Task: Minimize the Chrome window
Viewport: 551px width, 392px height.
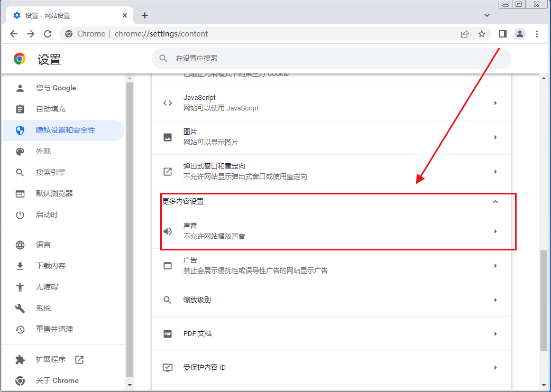Action: pyautogui.click(x=506, y=5)
